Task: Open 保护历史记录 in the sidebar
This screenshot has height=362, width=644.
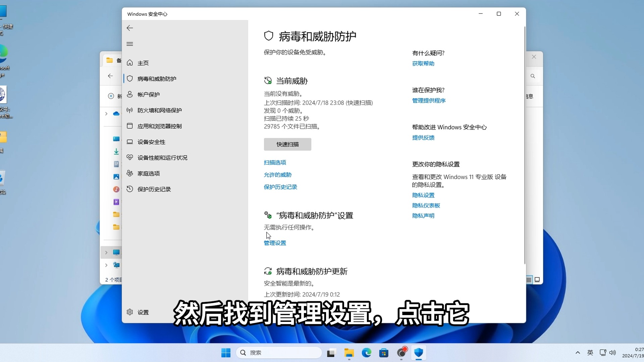Action: coord(154,189)
